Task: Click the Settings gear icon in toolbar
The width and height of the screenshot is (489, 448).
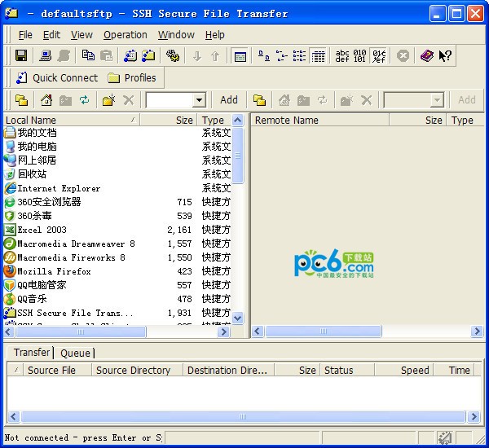Action: [x=172, y=55]
